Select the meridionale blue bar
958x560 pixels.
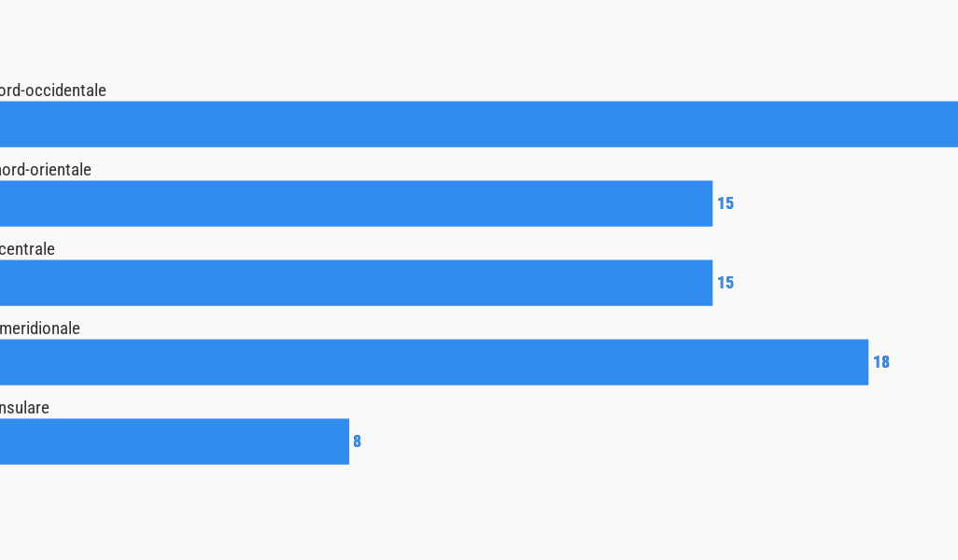tap(434, 362)
